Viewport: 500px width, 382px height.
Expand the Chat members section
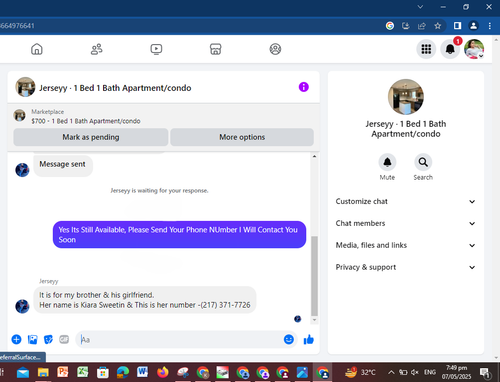pyautogui.click(x=405, y=223)
